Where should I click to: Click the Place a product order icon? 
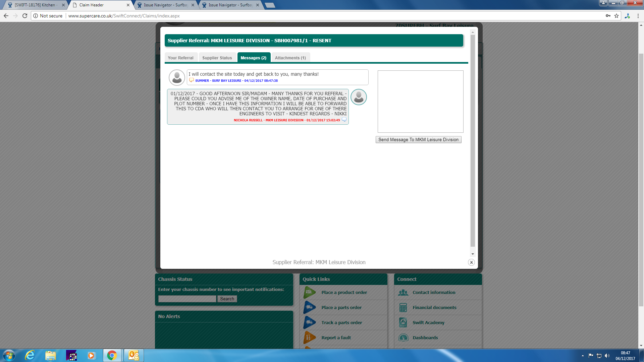click(x=309, y=292)
